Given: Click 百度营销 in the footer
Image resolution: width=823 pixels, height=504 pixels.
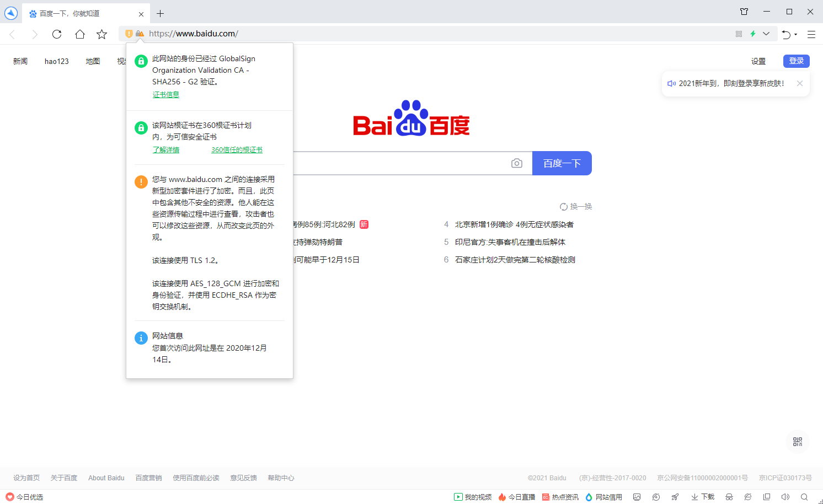Looking at the screenshot, I should pos(149,478).
